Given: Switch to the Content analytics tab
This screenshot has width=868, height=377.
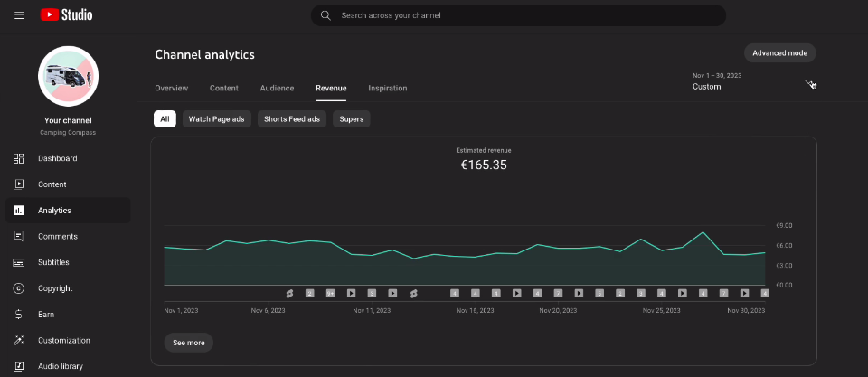Looking at the screenshot, I should point(224,88).
